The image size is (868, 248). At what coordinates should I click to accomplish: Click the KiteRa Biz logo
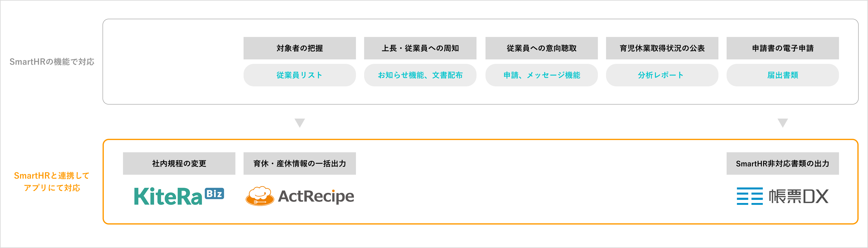tap(179, 197)
